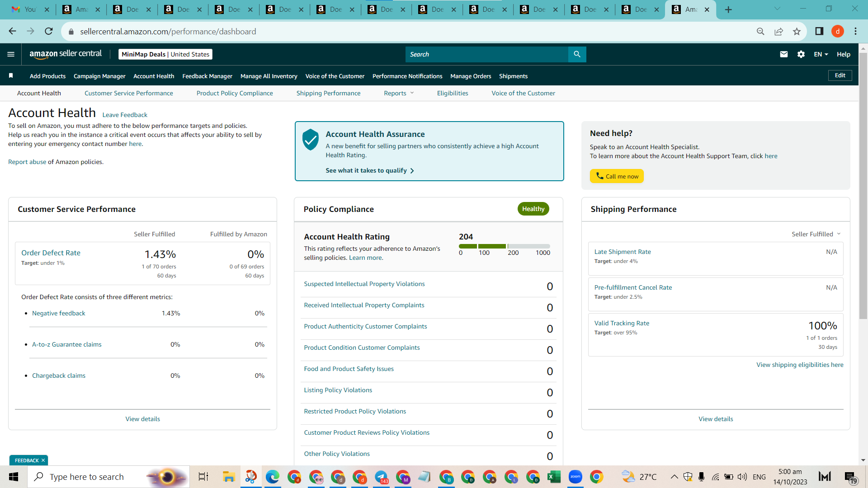Click the browser zoom magnifier icon
868x488 pixels.
tap(760, 31)
